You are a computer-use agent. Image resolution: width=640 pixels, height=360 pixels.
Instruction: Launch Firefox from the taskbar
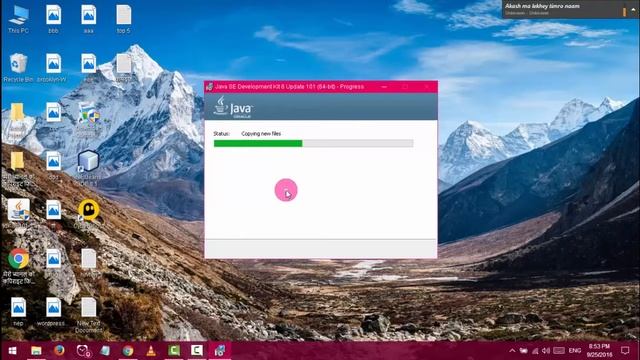click(59, 351)
